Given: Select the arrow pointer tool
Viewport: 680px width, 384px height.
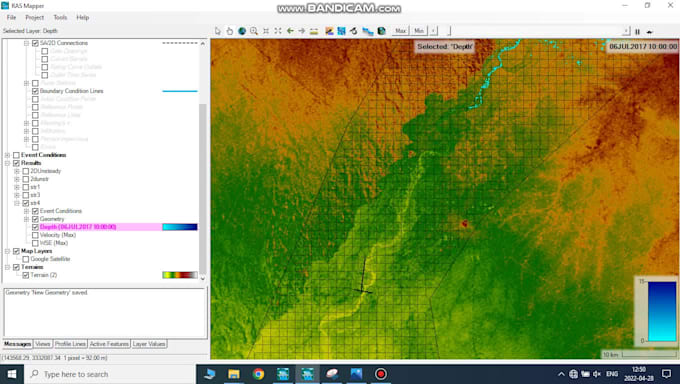Looking at the screenshot, I should point(218,31).
